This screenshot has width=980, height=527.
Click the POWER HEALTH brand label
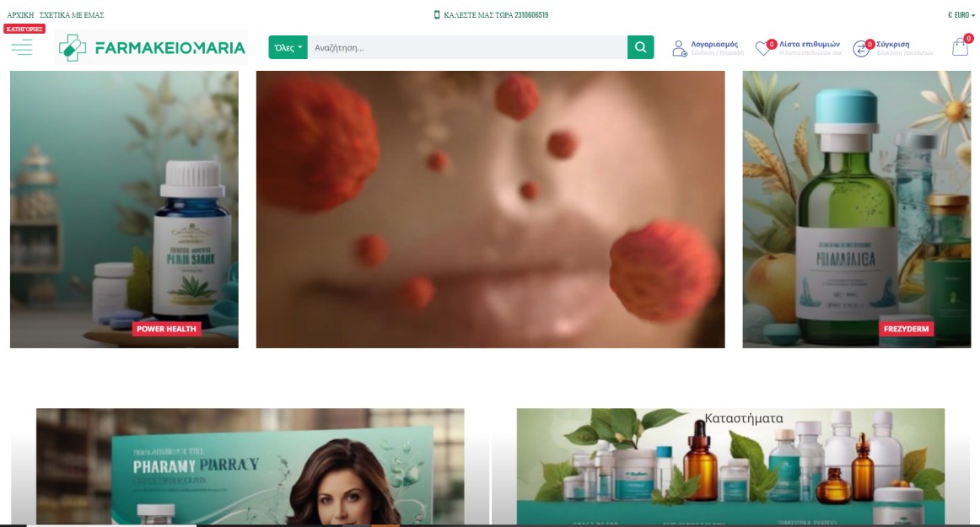(166, 329)
